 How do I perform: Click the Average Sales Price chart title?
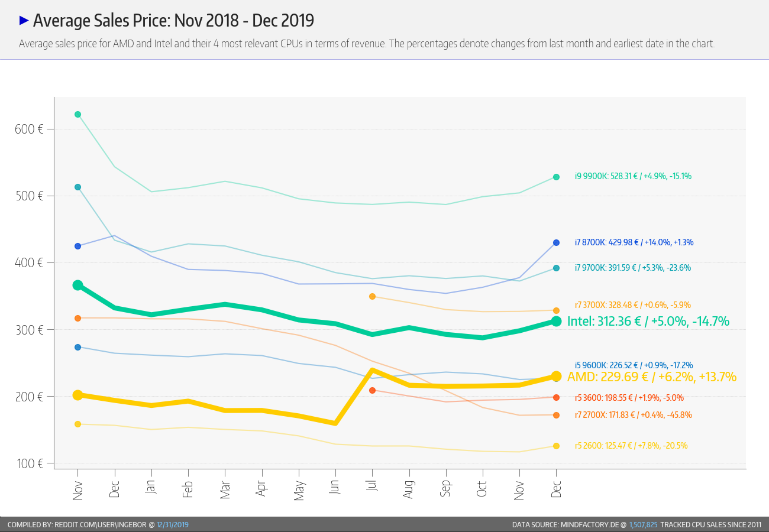[173, 21]
